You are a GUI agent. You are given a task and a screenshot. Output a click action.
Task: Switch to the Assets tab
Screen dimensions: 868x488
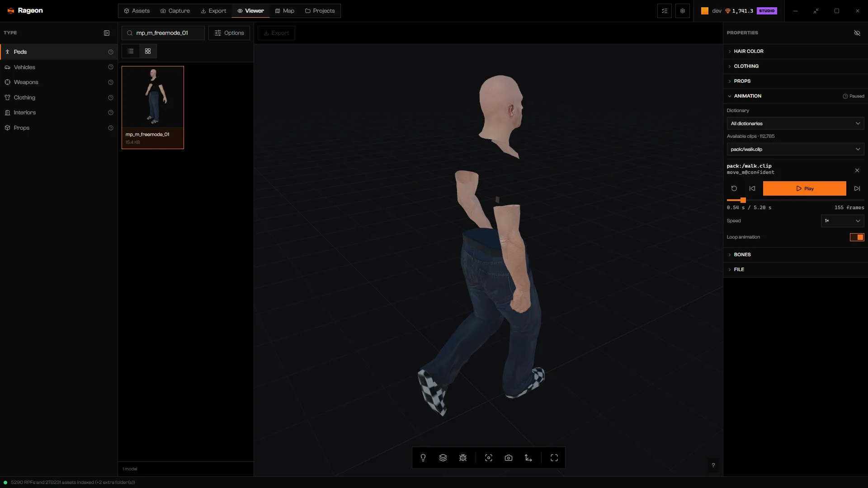pyautogui.click(x=137, y=11)
